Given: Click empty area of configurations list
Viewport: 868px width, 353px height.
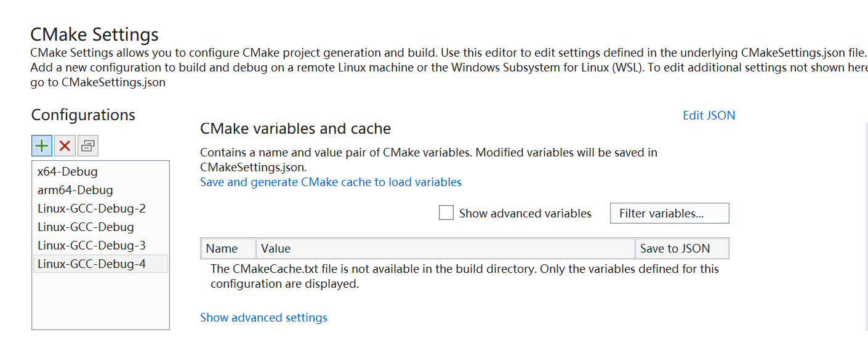Looking at the screenshot, I should (x=100, y=301).
